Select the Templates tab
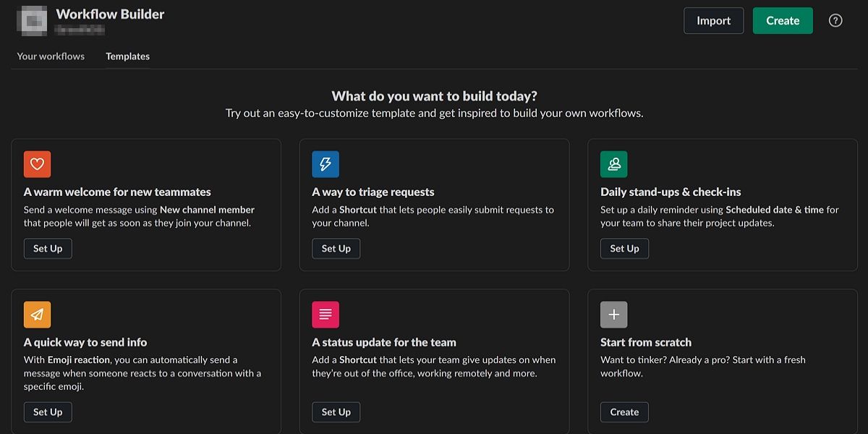 127,56
